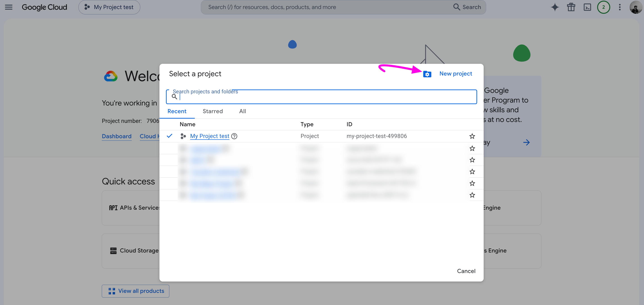644x305 pixels.
Task: Click the Cloud Storage icon
Action: click(x=113, y=251)
